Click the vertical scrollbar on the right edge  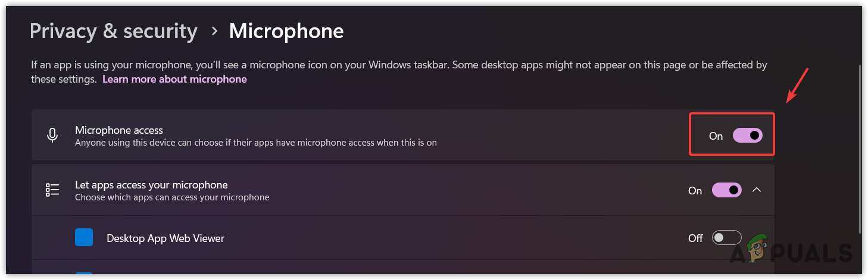coord(861,149)
